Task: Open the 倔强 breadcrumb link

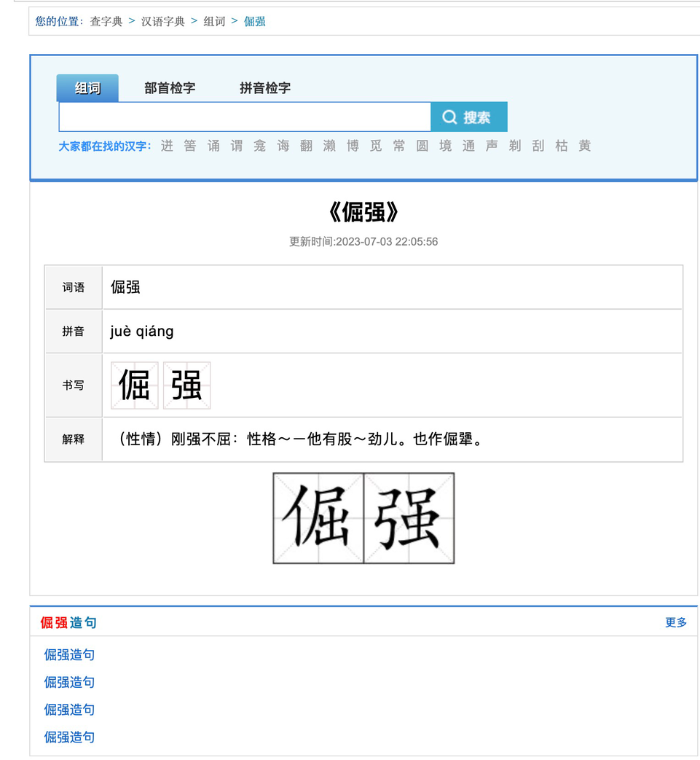Action: [255, 21]
